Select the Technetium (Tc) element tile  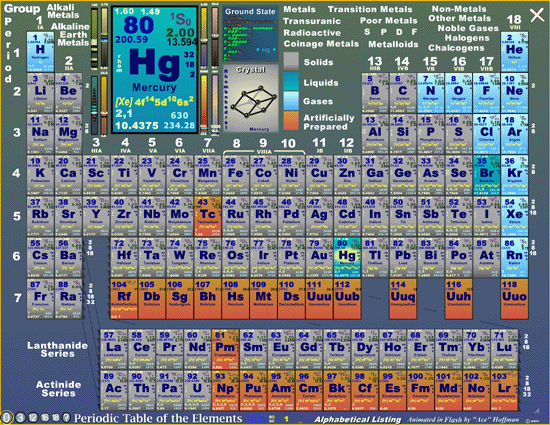click(208, 216)
